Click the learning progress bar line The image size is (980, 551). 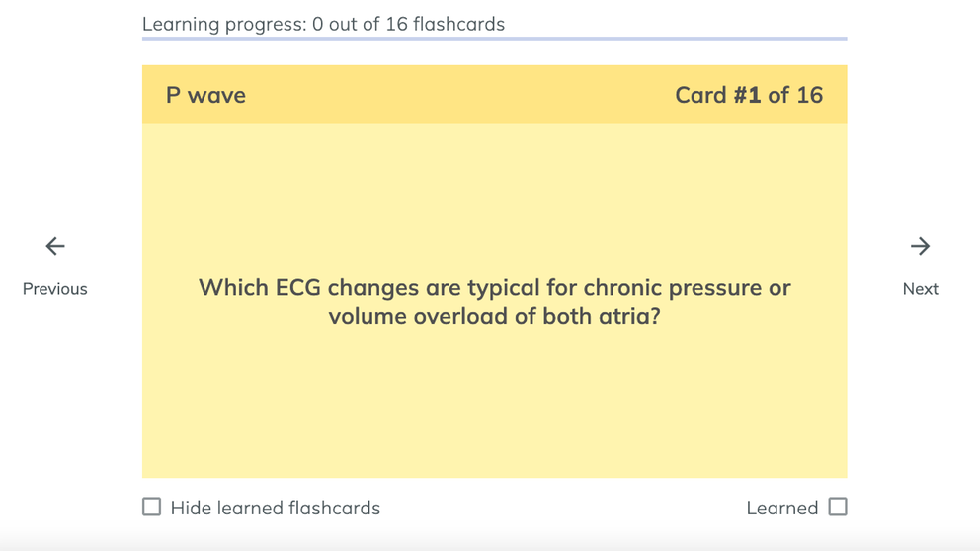(x=494, y=39)
